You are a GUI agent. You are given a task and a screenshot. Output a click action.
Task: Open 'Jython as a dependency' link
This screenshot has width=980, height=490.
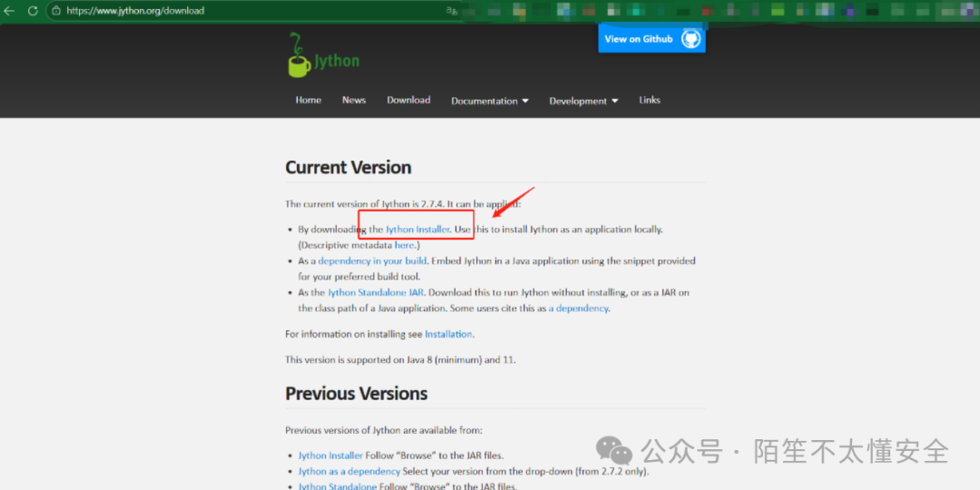[x=348, y=471]
